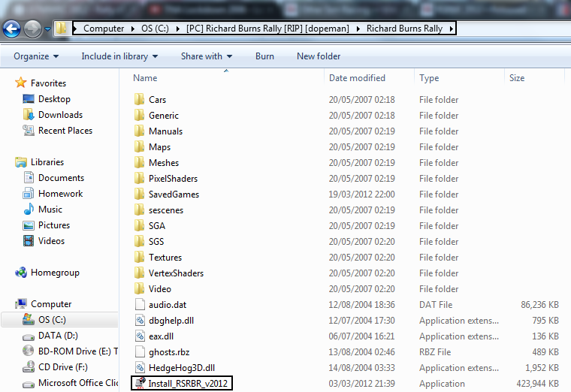
Task: Select OS (C:) drive in sidebar
Action: tap(52, 320)
